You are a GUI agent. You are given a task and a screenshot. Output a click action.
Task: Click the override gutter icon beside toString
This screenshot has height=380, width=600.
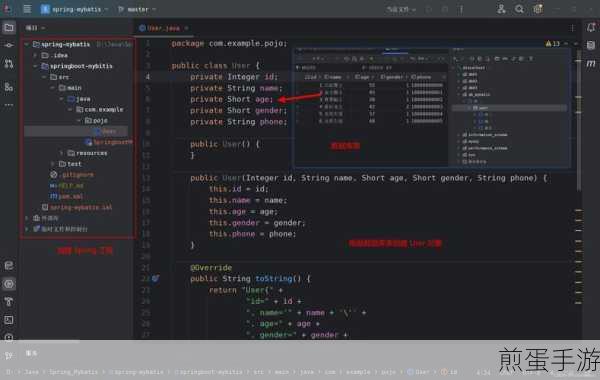[155, 279]
